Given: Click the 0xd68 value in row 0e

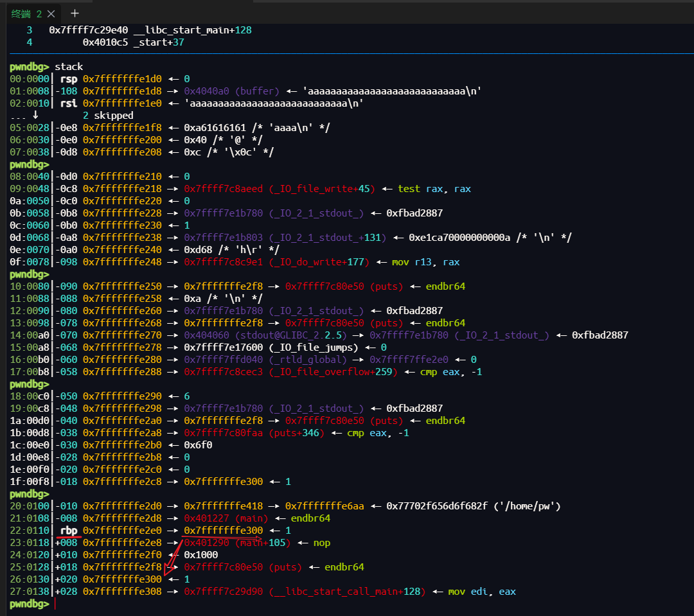Looking at the screenshot, I should (198, 250).
